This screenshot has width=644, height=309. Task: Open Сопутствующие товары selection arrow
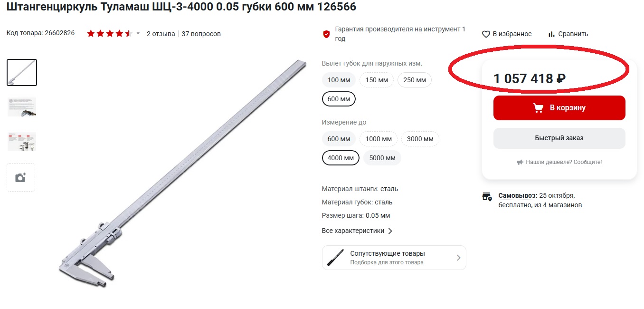tap(458, 258)
